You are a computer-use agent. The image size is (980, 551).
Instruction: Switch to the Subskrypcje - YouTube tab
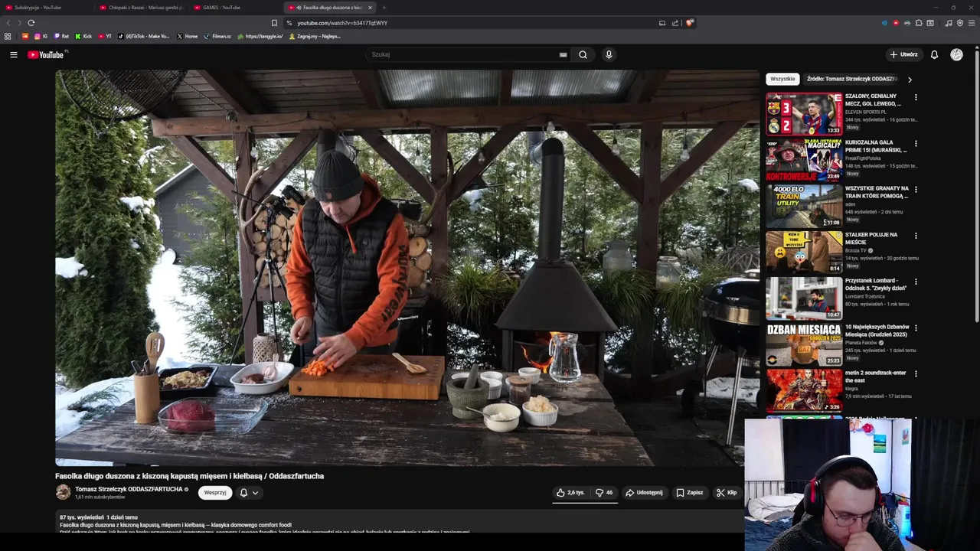point(46,8)
